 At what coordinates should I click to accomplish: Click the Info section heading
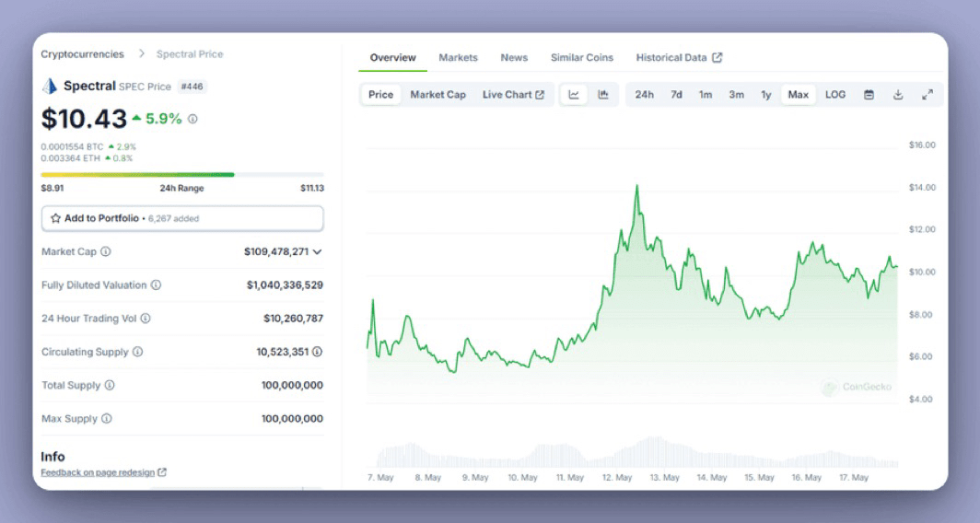(52, 457)
